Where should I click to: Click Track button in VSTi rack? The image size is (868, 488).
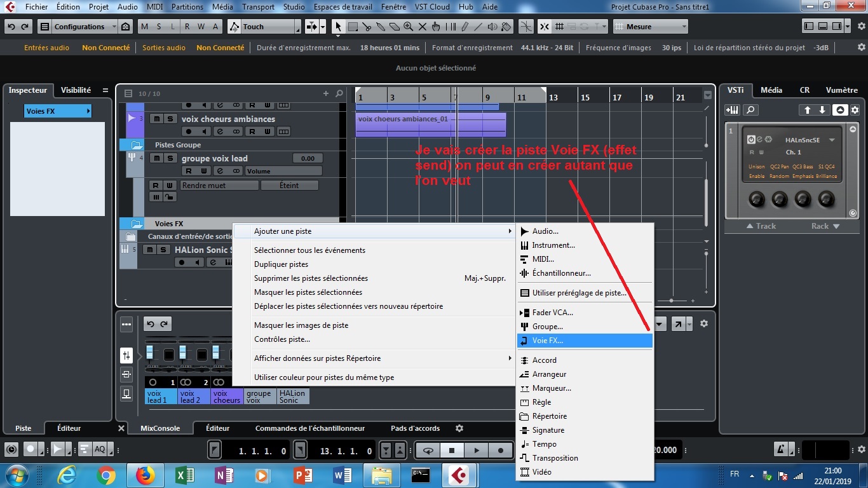pos(761,226)
